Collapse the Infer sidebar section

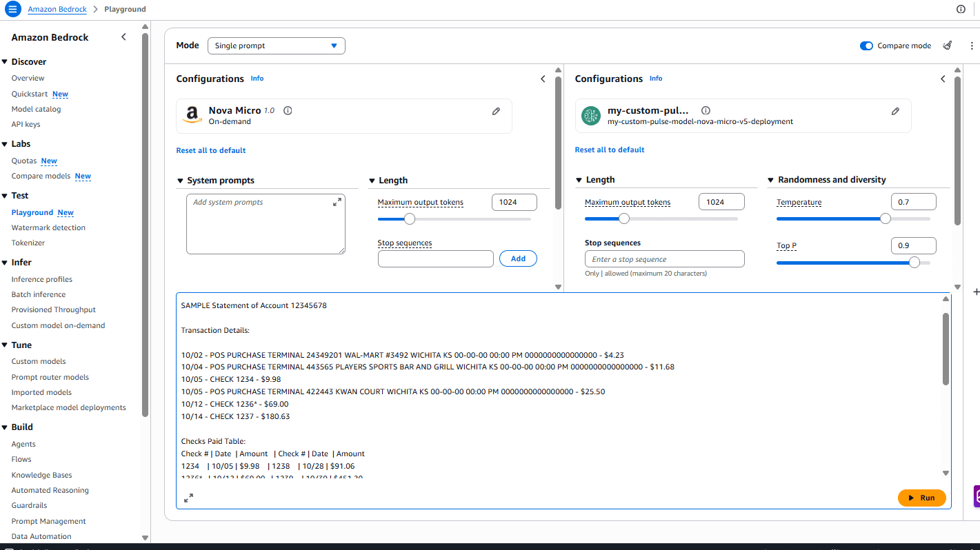pos(4,263)
